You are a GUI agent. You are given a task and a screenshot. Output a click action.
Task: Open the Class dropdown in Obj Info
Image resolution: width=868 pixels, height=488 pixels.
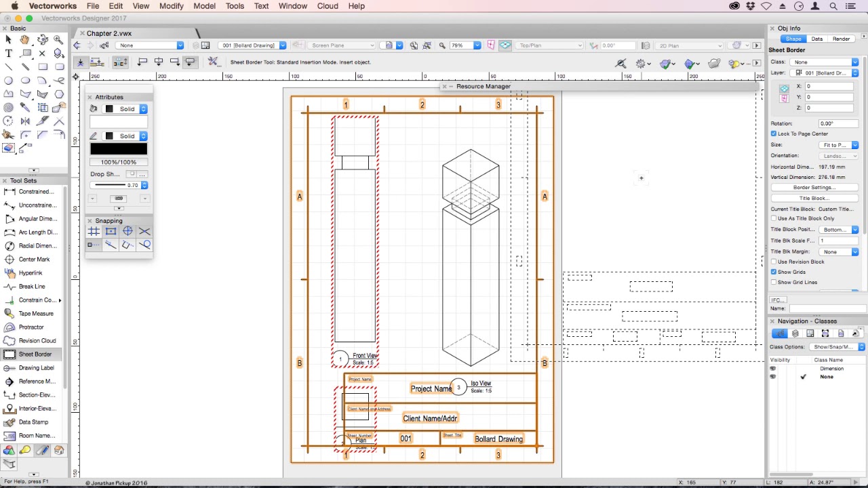(825, 62)
